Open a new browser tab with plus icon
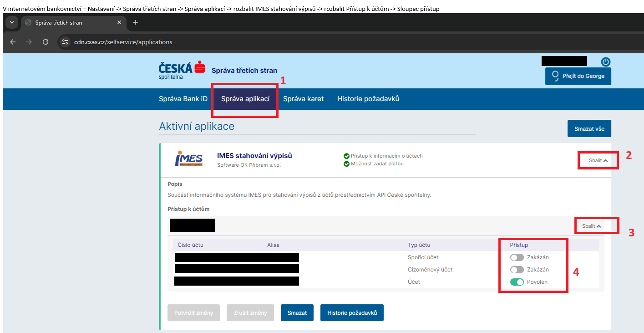The width and height of the screenshot is (644, 333). click(x=135, y=22)
